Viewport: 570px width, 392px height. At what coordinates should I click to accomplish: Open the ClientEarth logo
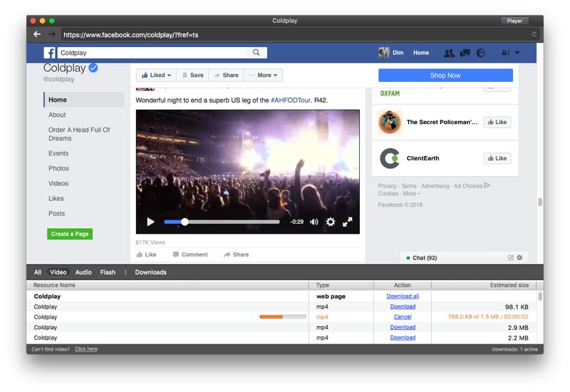390,158
